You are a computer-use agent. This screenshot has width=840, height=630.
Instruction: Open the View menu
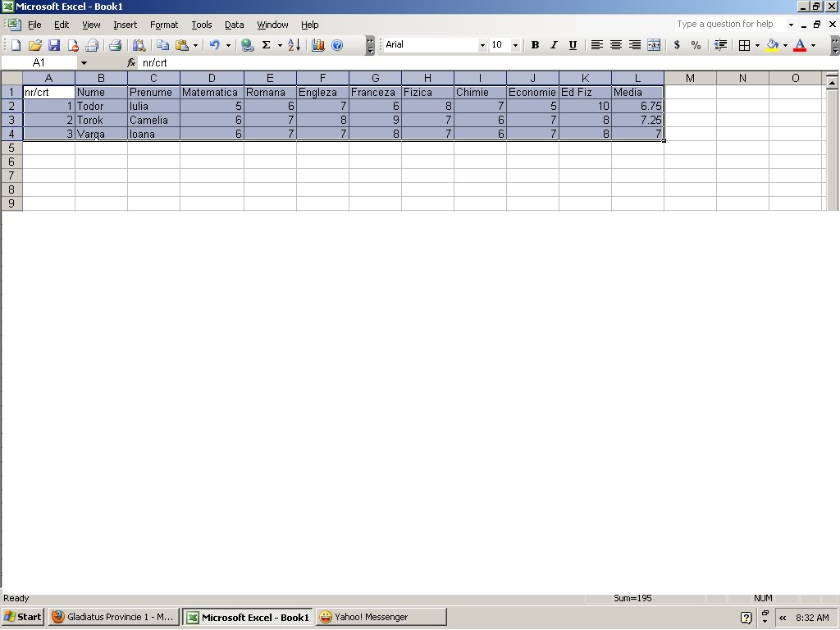[91, 25]
